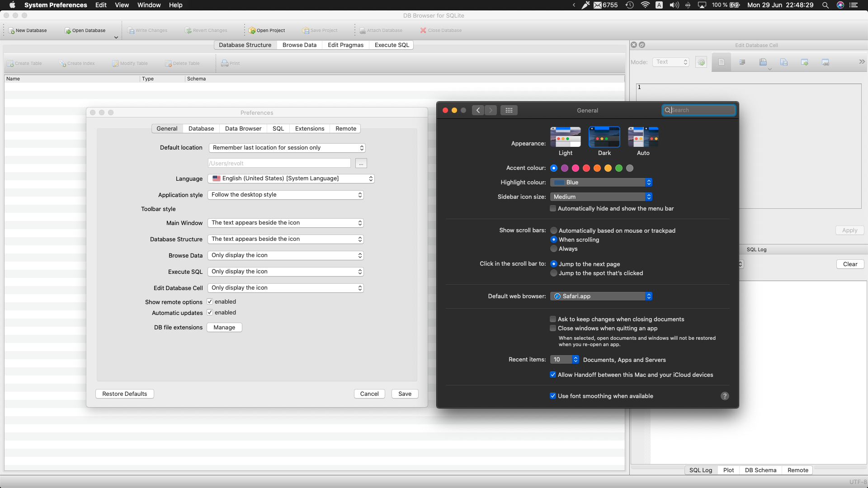The height and width of the screenshot is (488, 868).
Task: Open the Highlight colour dropdown
Action: [x=601, y=183]
